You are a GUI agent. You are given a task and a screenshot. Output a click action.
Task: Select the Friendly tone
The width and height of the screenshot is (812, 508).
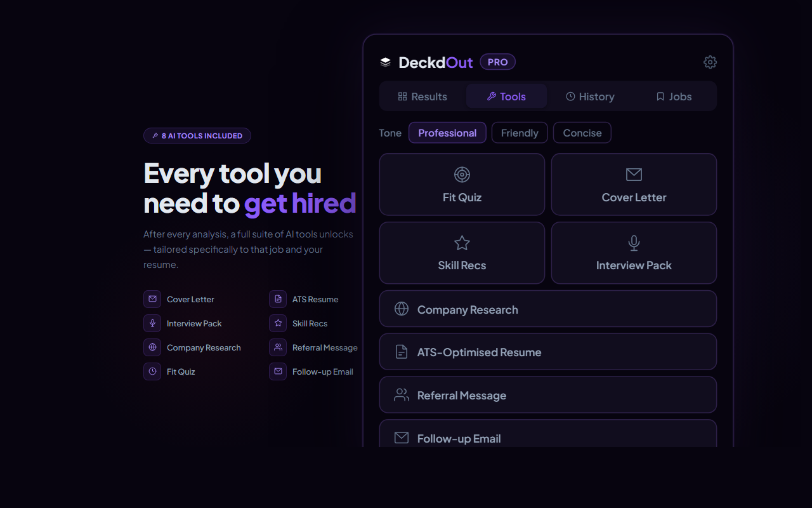520,133
